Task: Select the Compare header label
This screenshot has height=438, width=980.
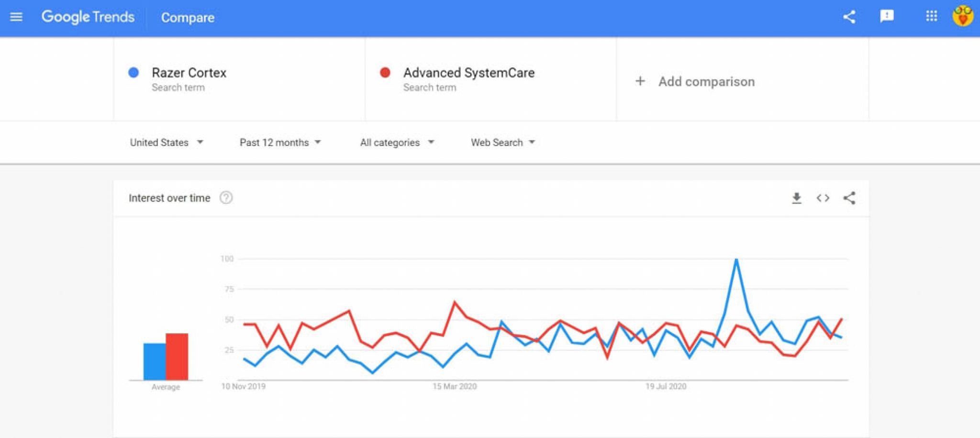Action: pyautogui.click(x=188, y=18)
